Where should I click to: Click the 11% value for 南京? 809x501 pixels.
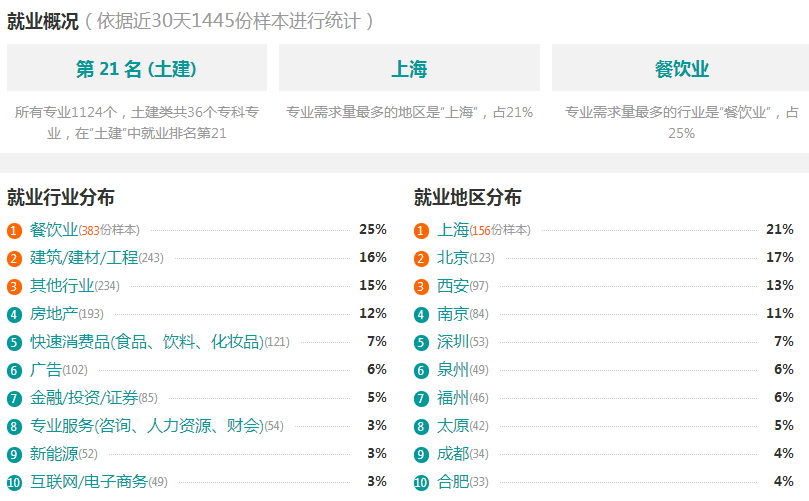780,313
